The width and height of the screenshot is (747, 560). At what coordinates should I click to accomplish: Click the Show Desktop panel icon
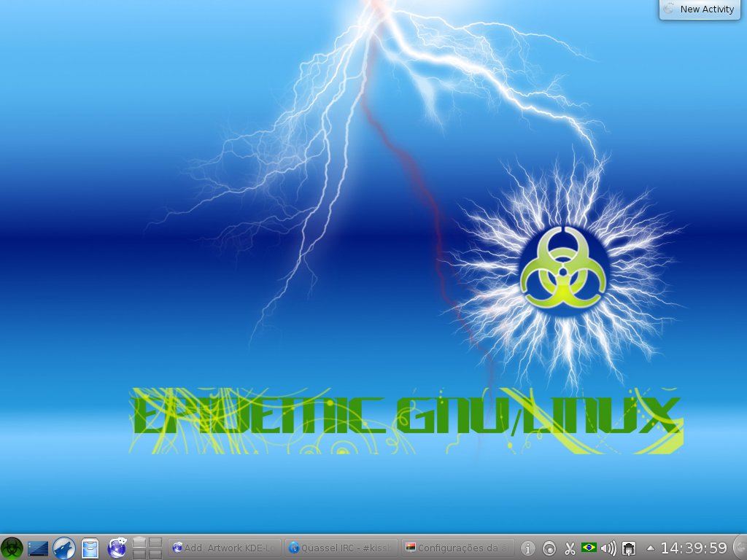click(x=38, y=548)
